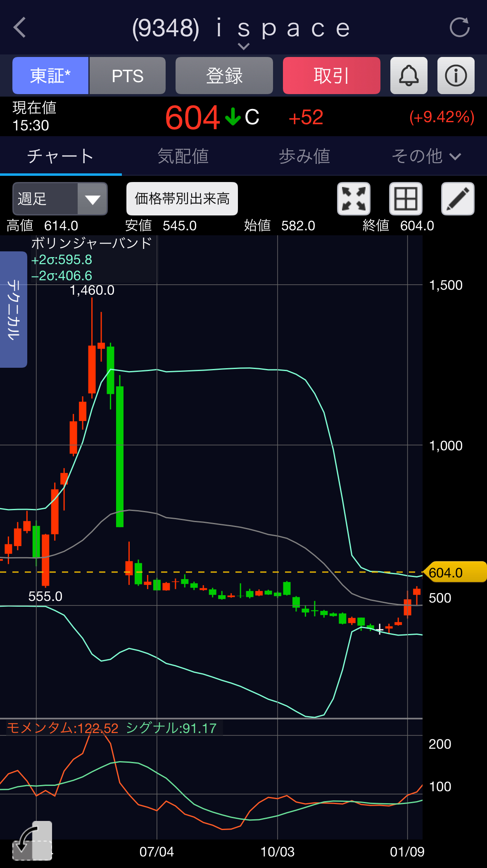Switch market to PTS
The height and width of the screenshot is (868, 487).
tap(128, 76)
